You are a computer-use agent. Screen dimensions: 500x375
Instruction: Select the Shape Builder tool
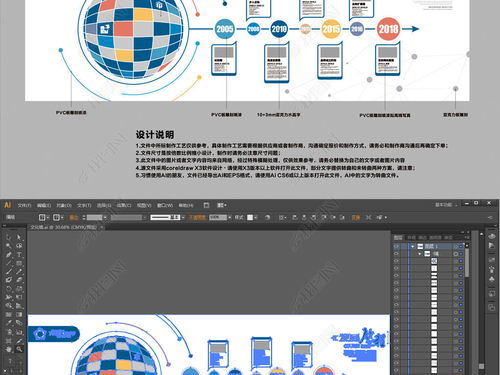(x=8, y=306)
